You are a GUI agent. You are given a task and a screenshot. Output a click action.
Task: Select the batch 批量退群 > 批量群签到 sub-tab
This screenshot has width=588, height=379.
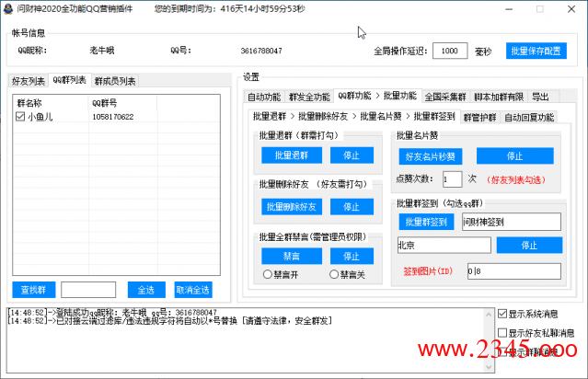point(354,116)
